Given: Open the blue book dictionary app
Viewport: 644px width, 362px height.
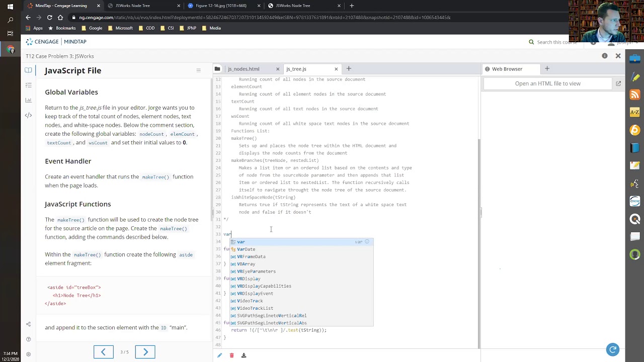Looking at the screenshot, I should tap(635, 148).
